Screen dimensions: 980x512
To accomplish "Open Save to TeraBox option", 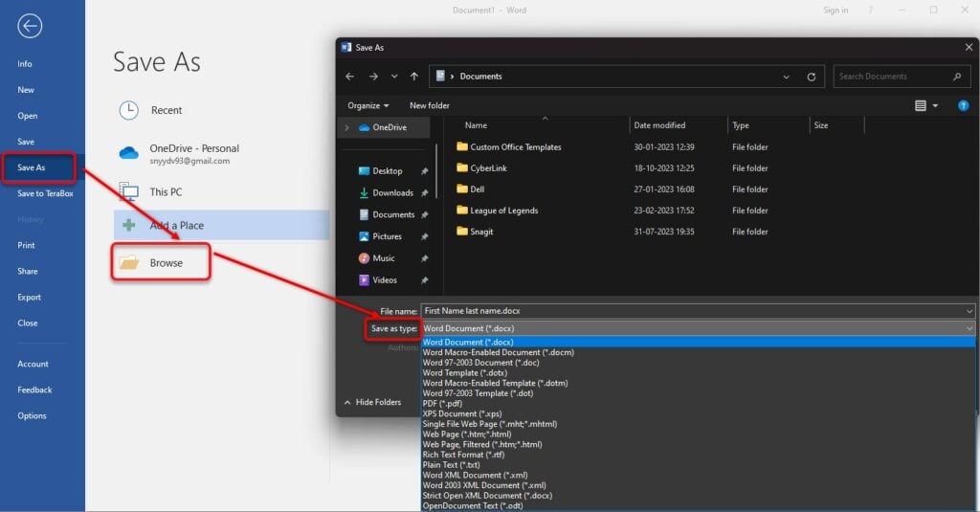I will (x=45, y=194).
